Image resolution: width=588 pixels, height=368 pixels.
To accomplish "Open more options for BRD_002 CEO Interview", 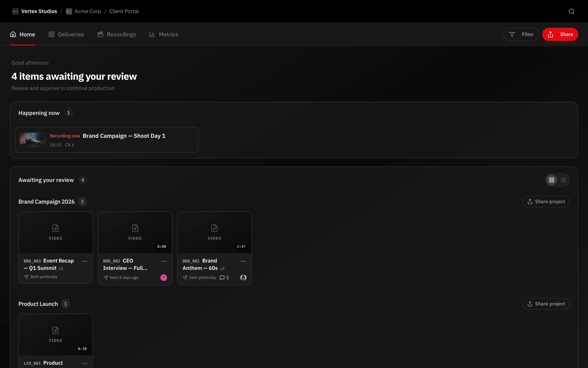I will click(x=164, y=261).
